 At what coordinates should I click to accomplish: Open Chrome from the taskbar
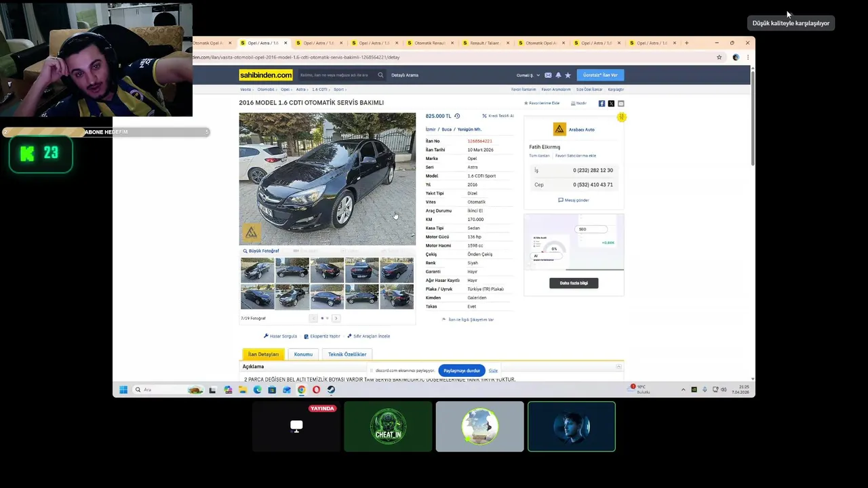[301, 390]
